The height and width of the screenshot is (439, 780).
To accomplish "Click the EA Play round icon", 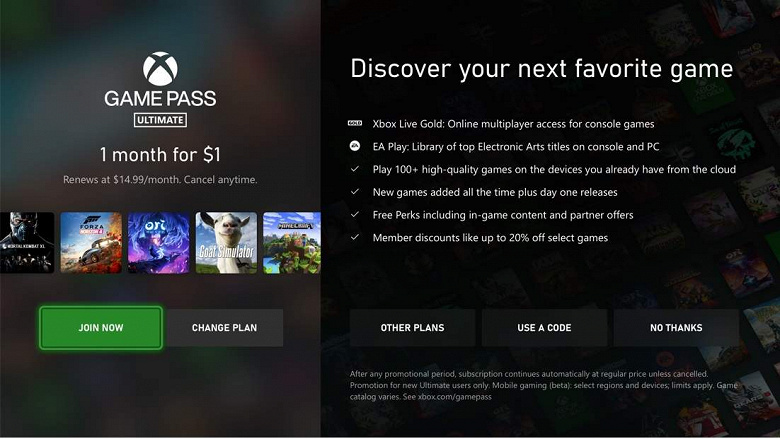I will [355, 146].
